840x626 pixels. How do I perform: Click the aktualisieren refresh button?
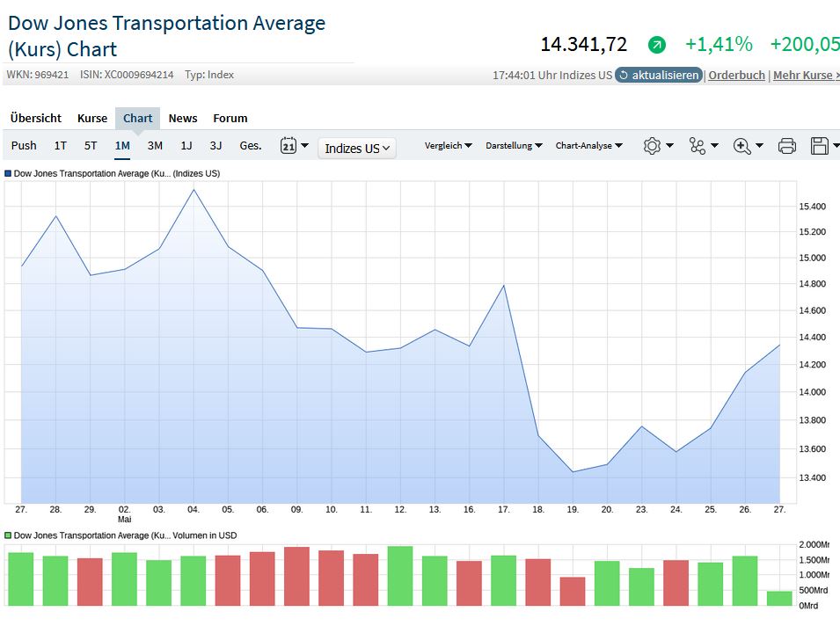pos(659,75)
